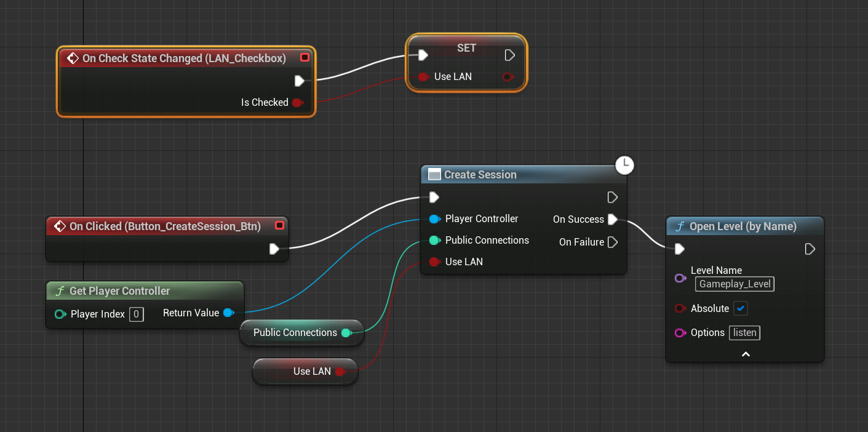Click the SET node execution input pin
The height and width of the screenshot is (432, 868).
423,55
